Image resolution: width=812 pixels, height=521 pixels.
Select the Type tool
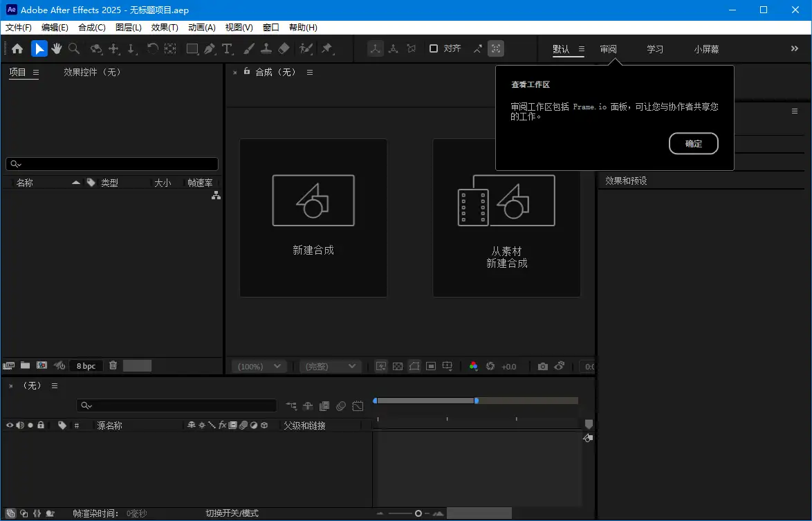227,48
